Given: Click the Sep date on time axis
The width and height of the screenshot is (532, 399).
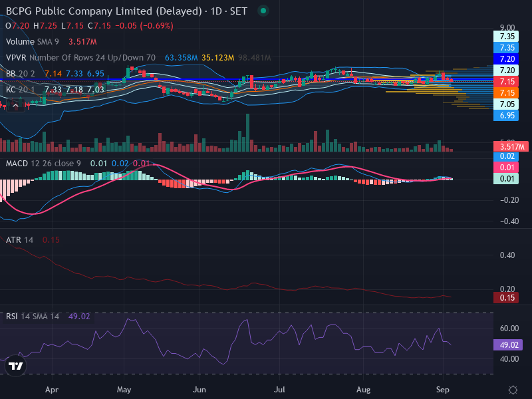Looking at the screenshot, I should 442,390.
